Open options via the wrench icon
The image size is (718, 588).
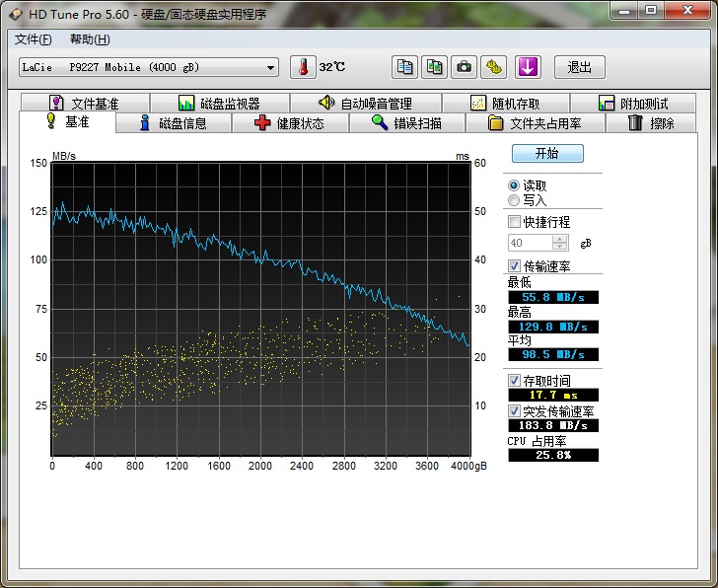pyautogui.click(x=493, y=67)
